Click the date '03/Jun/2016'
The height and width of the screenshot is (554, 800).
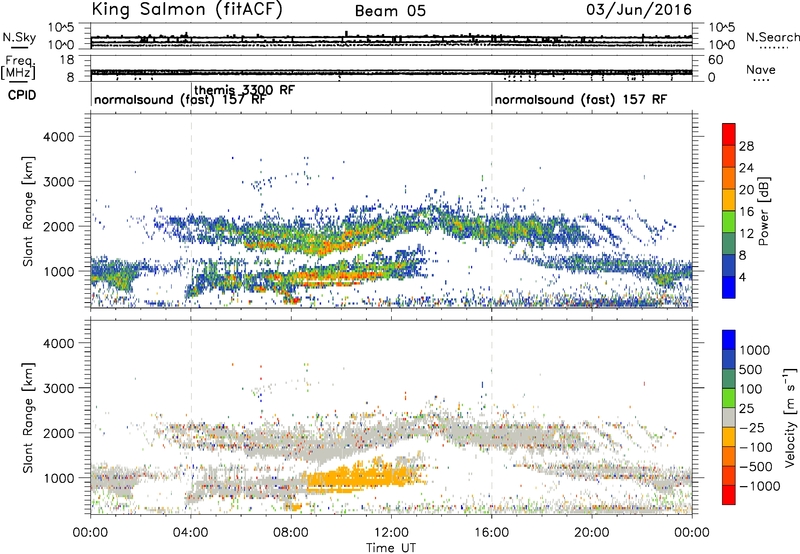639,10
